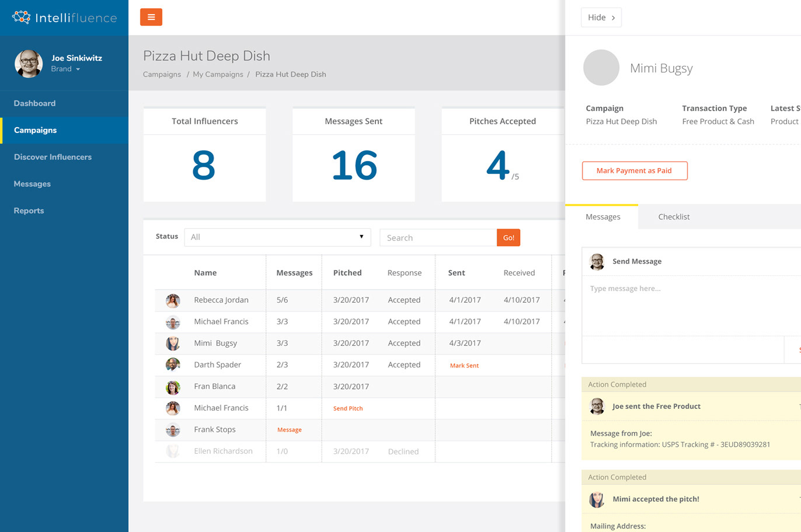Click Darth Spader's avatar
Viewport: 801px width, 532px height.
(x=173, y=365)
